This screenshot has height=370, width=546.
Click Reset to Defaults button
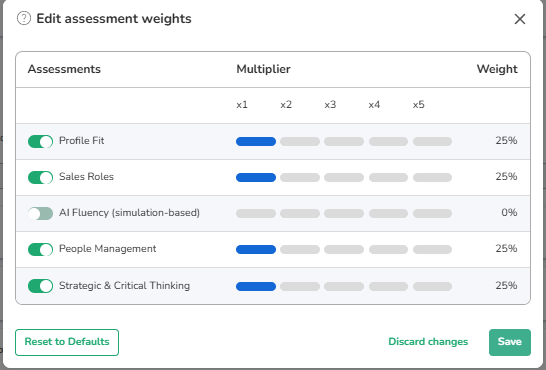[67, 342]
